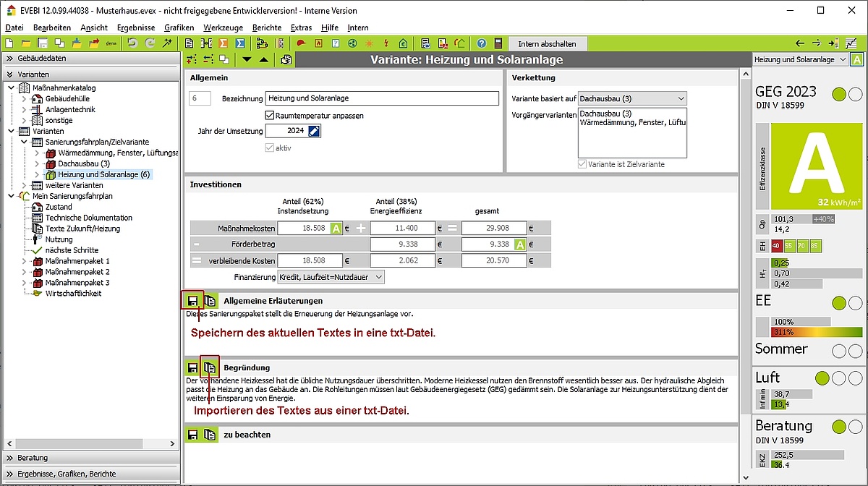Toggle the 'Raumtemperatur anpassen' checkbox

click(270, 115)
